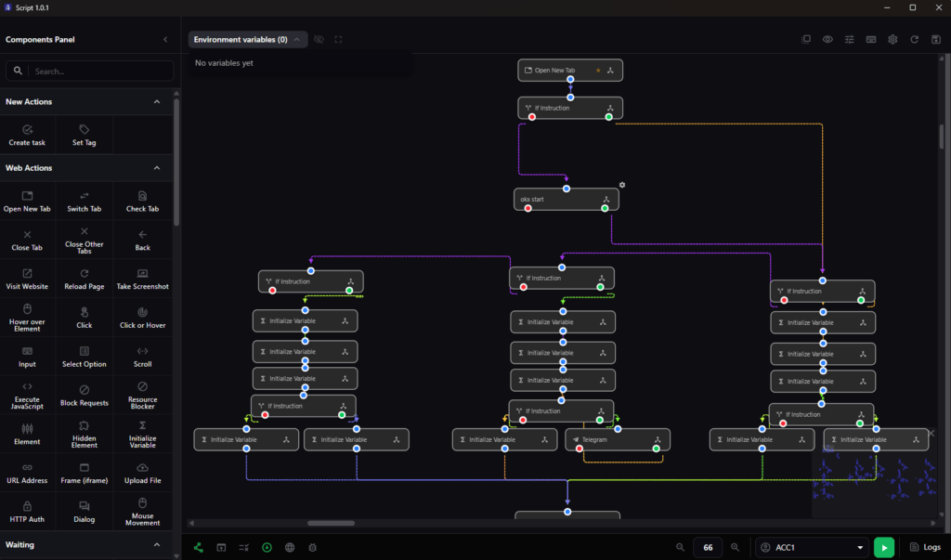Select the Resource Blocker action
The width and height of the screenshot is (951, 560).
pos(142,396)
